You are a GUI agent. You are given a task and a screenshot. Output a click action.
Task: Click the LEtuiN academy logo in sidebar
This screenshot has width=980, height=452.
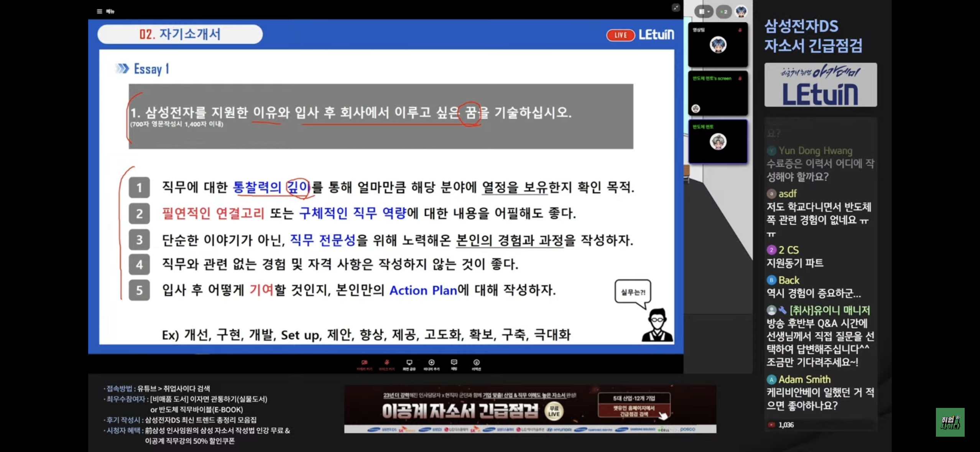[821, 85]
